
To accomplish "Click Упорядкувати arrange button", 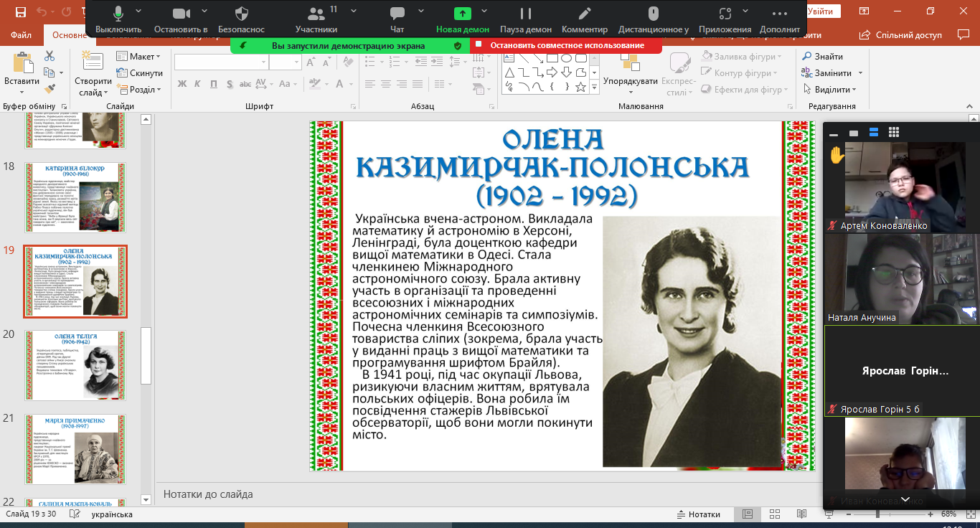I will (x=631, y=74).
